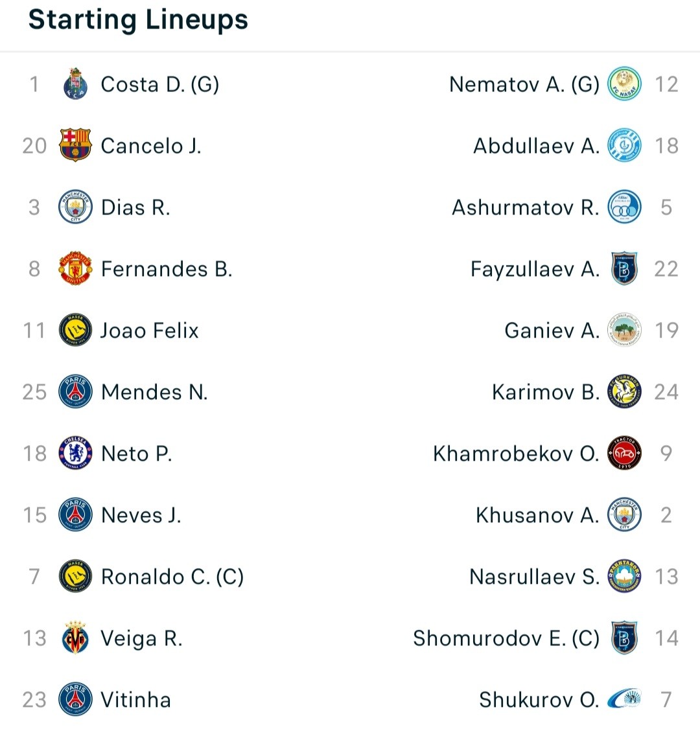Open Fayzullaev A. player profile
700x740 pixels.
pos(535,269)
